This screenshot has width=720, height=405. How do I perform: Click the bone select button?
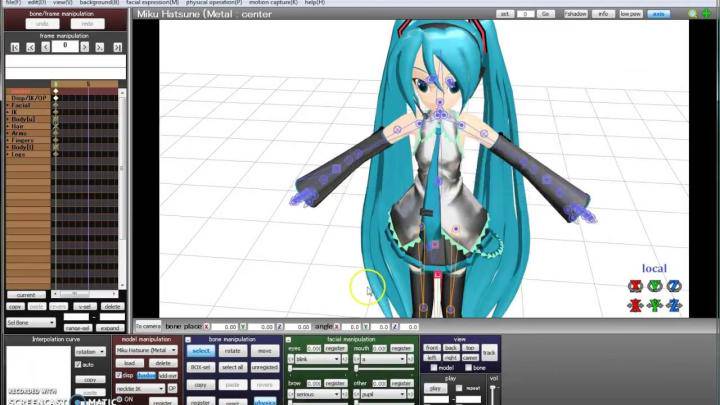click(x=201, y=351)
